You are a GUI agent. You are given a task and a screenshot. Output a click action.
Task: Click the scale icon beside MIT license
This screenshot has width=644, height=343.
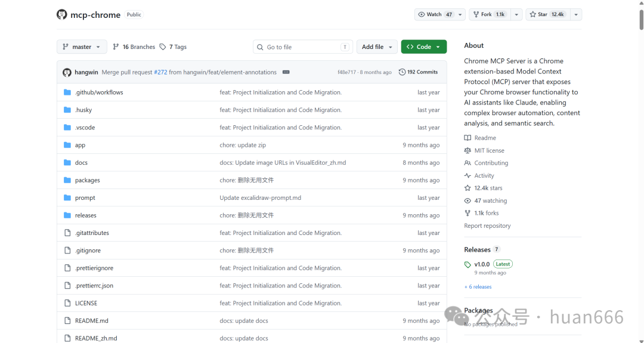pos(467,150)
